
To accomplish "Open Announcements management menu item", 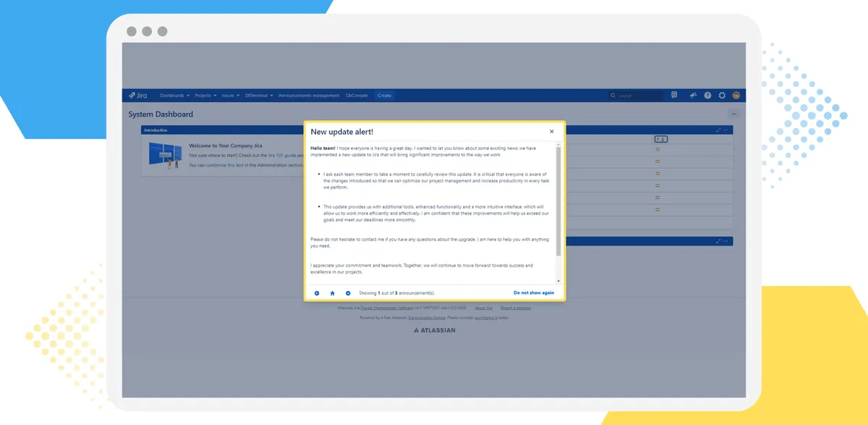I will [309, 96].
